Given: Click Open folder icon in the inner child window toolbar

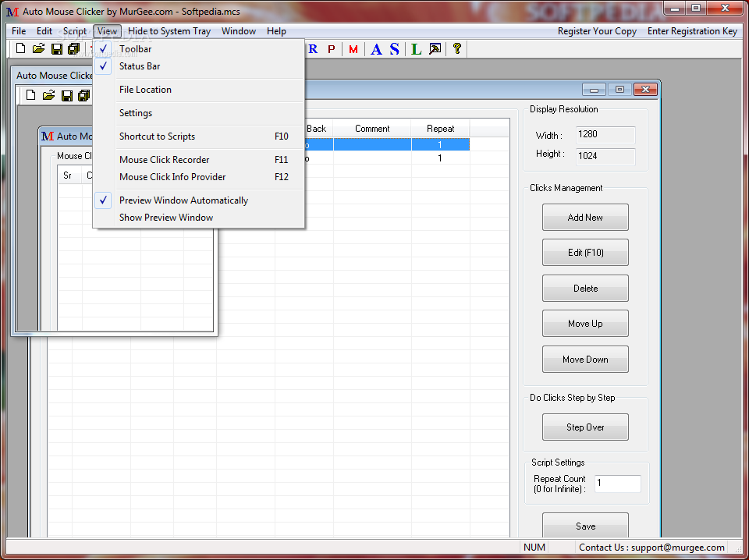Looking at the screenshot, I should coord(48,95).
